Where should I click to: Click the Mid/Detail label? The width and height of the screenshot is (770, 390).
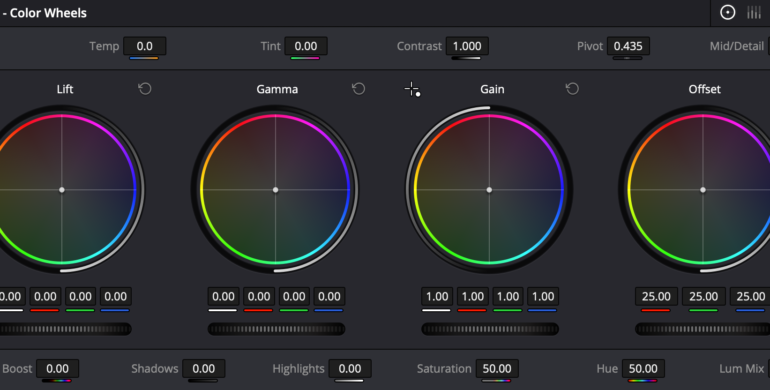click(x=737, y=46)
